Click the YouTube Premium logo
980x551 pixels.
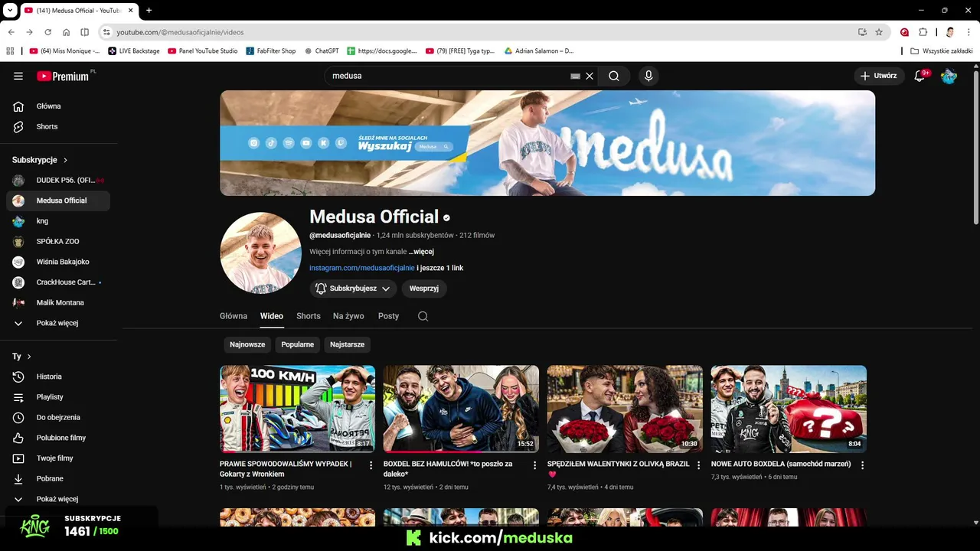pos(64,76)
